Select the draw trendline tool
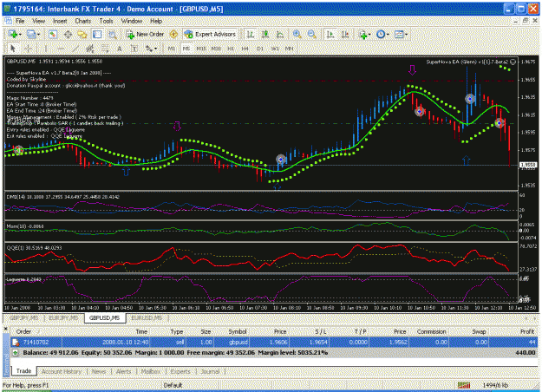This screenshot has height=392, width=542. (x=75, y=49)
